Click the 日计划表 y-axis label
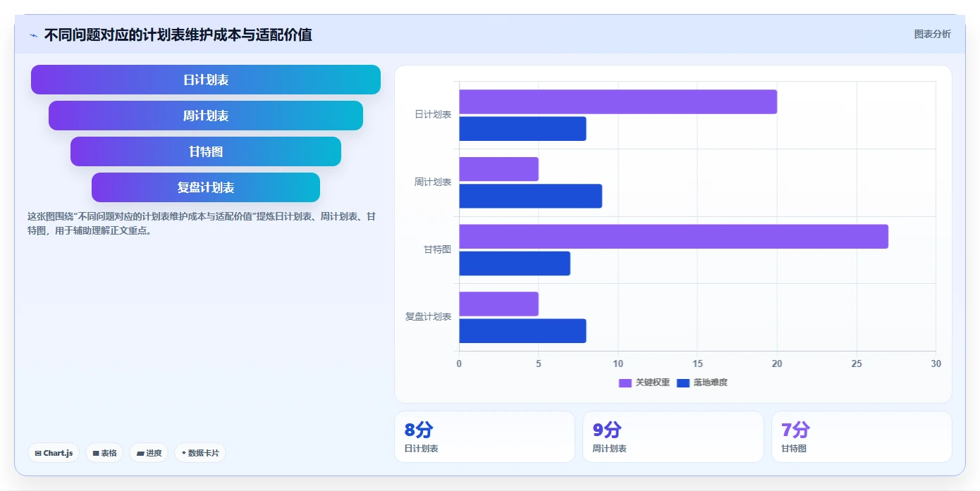 (x=432, y=114)
